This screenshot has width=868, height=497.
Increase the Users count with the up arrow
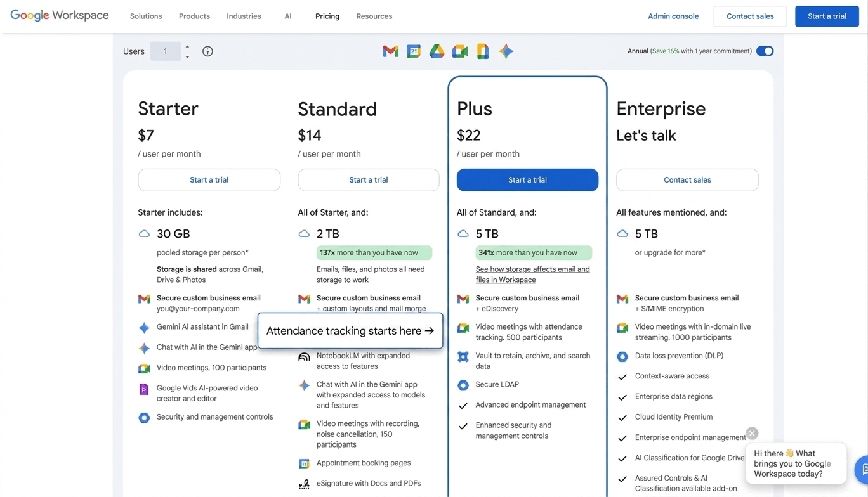point(187,46)
